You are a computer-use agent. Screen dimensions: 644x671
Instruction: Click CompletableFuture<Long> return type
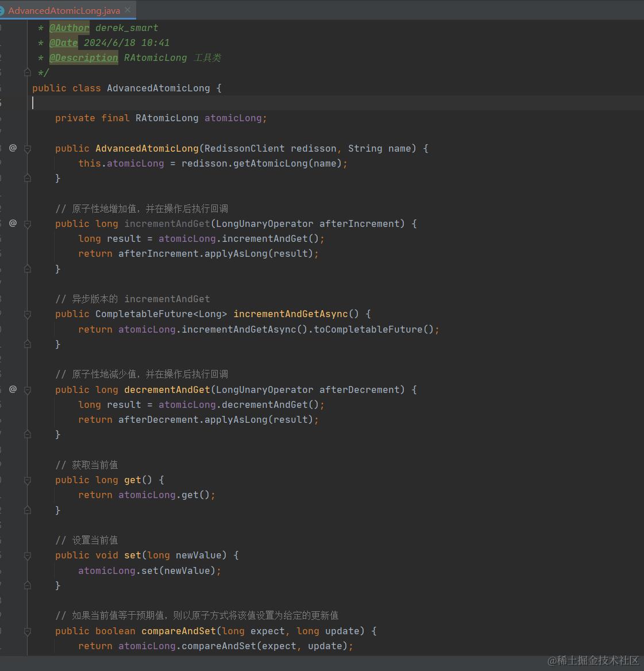coord(161,314)
